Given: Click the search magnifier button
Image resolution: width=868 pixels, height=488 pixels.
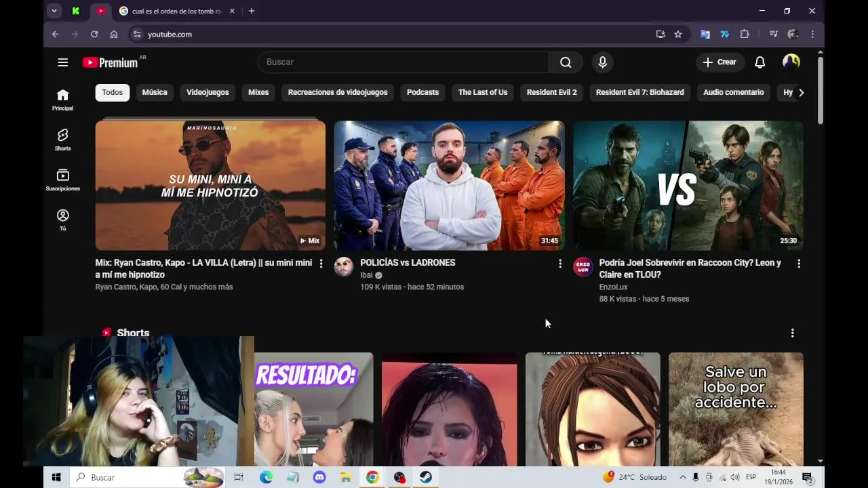Looking at the screenshot, I should [x=566, y=62].
